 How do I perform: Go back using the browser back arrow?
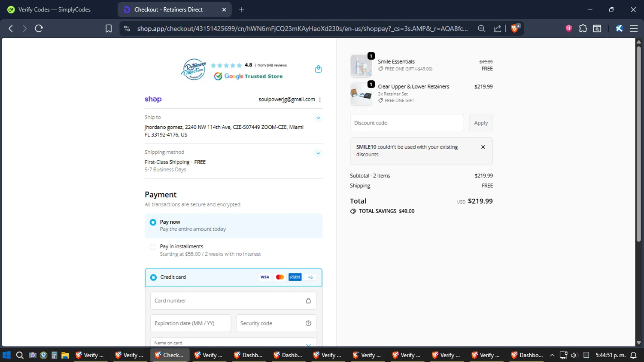[11, 28]
